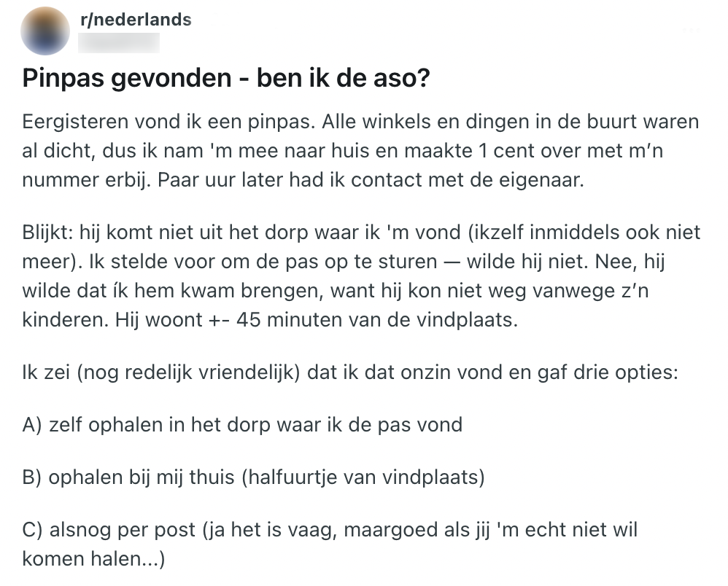Select option A "zelf ophalen in het dorp"

[x=242, y=425]
